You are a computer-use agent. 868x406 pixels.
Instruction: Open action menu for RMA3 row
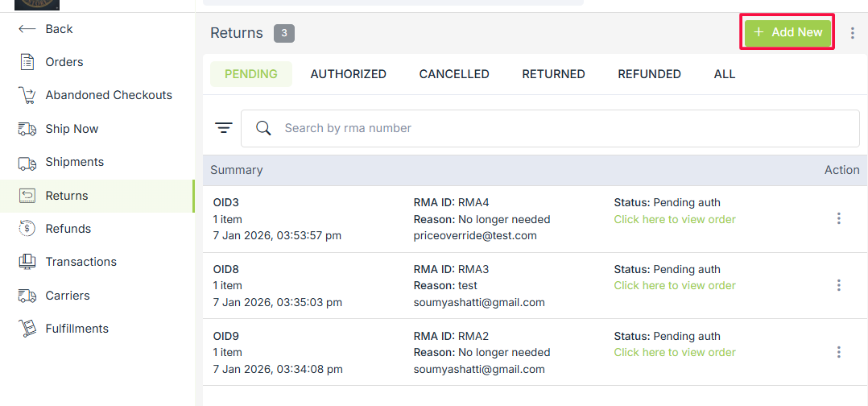pyautogui.click(x=839, y=285)
